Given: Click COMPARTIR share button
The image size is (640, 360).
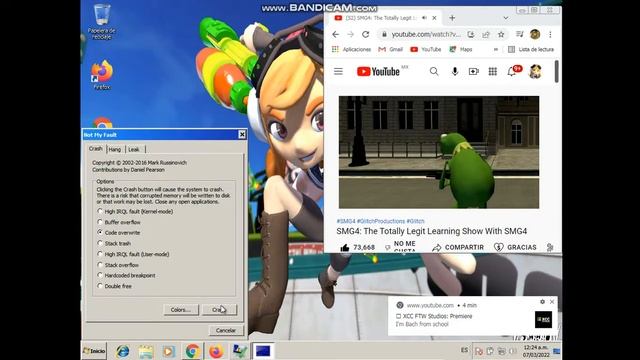Looking at the screenshot, I should 458,247.
